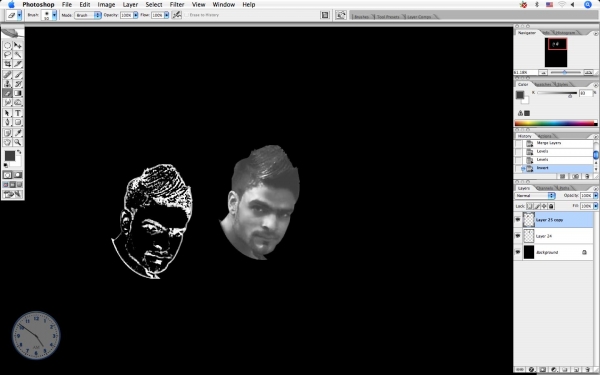
Task: Select the Lasso tool
Action: tap(7, 54)
